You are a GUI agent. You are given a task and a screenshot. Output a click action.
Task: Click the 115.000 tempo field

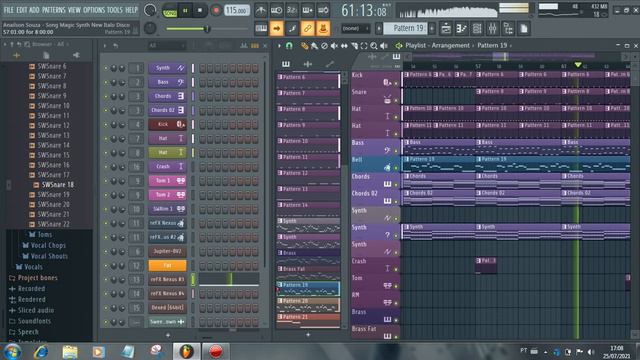[237, 11]
